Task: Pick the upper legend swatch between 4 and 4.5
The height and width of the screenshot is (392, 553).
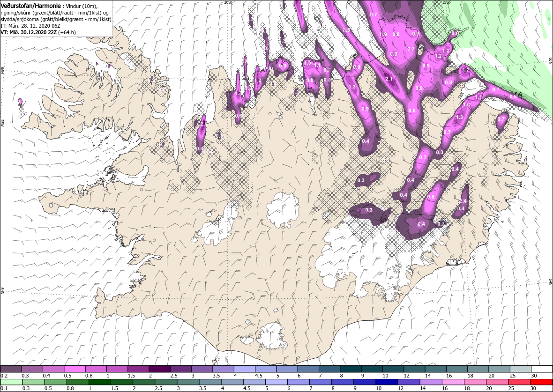Action: coord(245,369)
